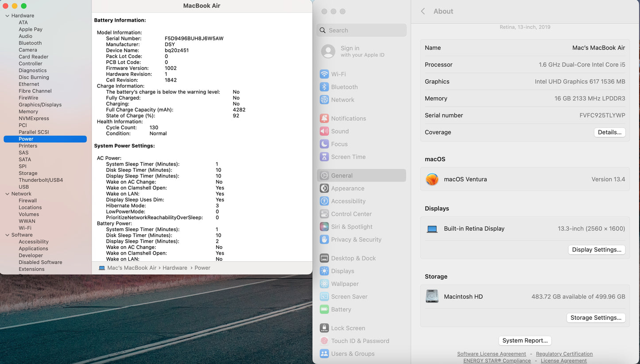Click the Macintosh HD drive icon

(x=432, y=297)
